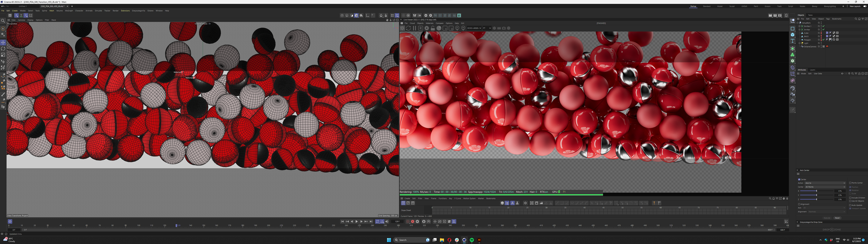Open Spotify from the Windows taskbar
The width and height of the screenshot is (868, 244).
tap(472, 240)
